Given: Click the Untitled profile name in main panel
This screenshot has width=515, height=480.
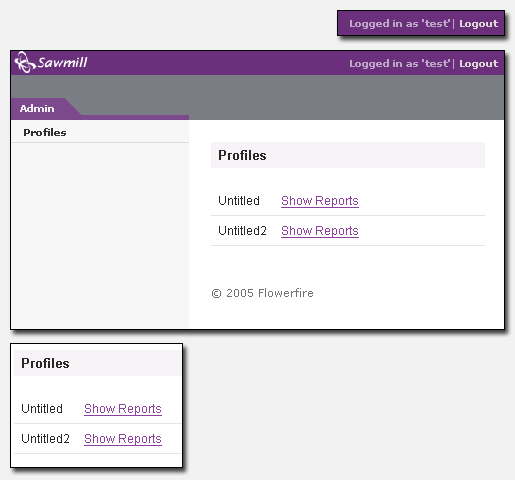Looking at the screenshot, I should 239,201.
